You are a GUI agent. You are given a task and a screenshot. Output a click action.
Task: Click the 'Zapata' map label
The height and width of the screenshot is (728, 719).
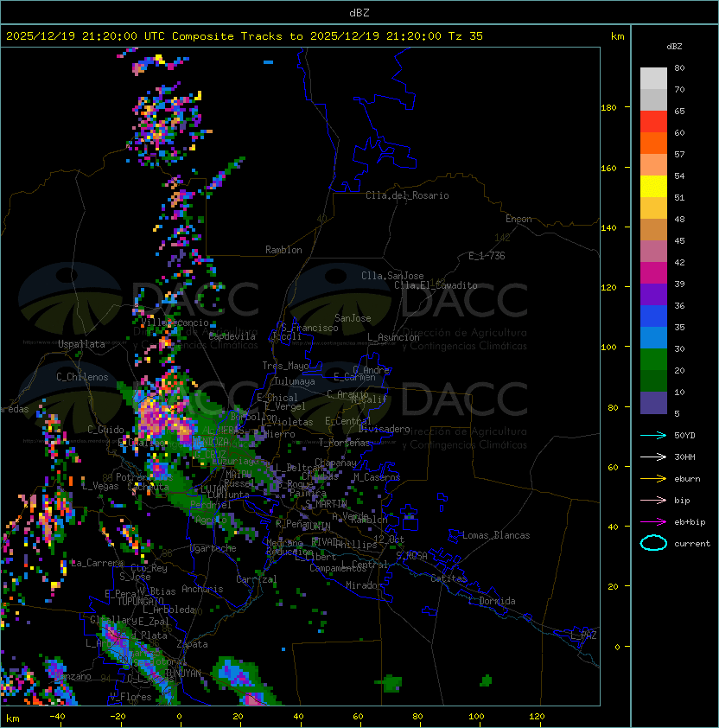(x=192, y=644)
